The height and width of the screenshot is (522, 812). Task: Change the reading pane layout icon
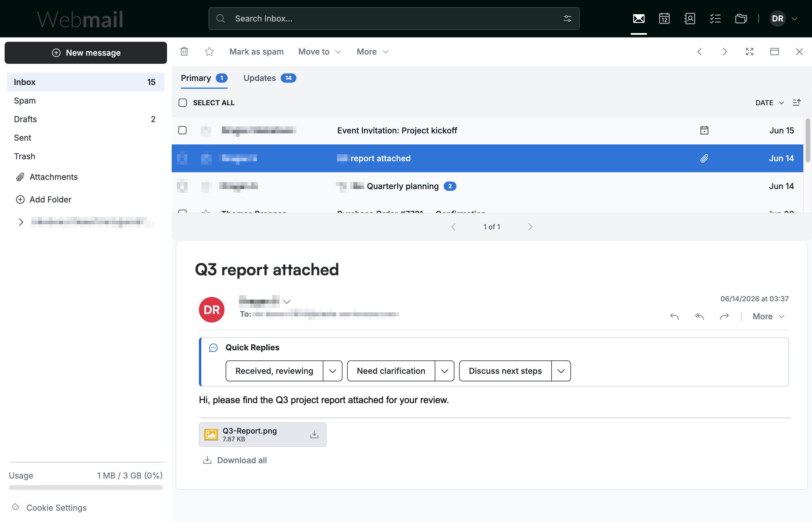tap(774, 52)
